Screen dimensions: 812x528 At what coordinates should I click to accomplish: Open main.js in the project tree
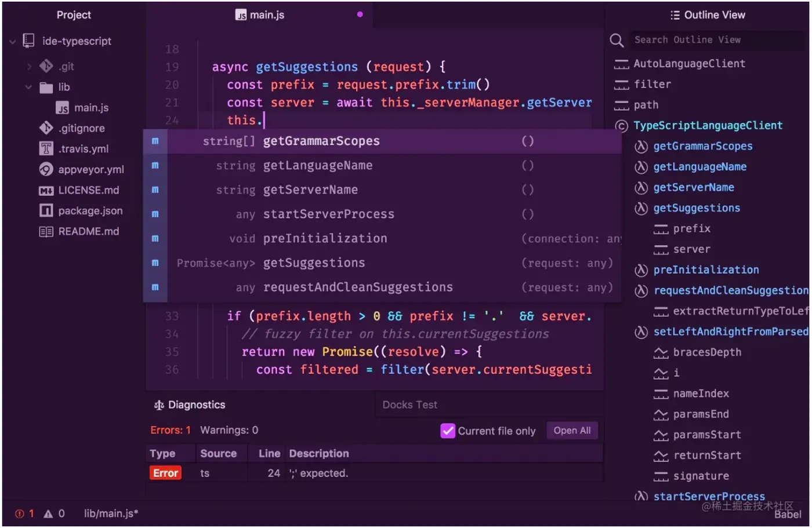[x=91, y=108]
